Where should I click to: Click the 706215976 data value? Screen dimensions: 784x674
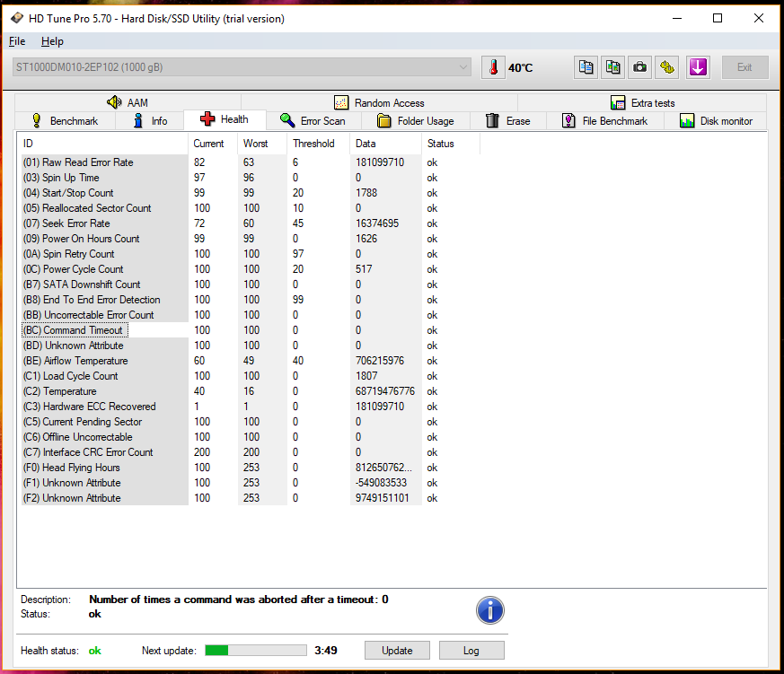[380, 361]
